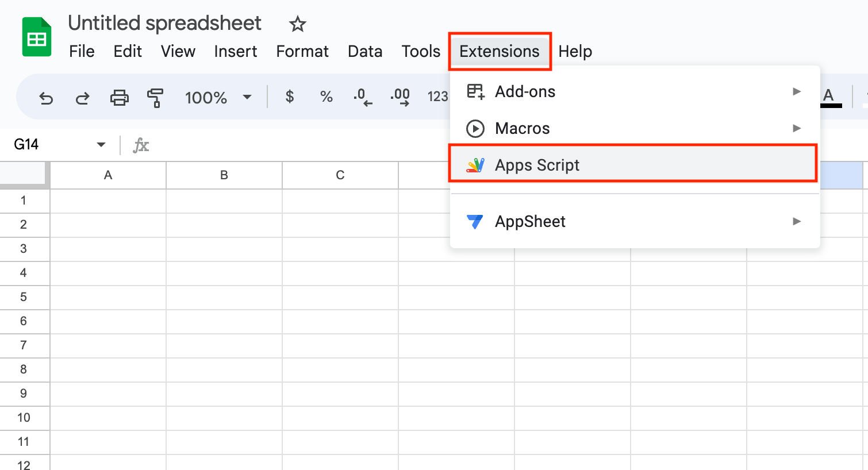Open more number formats (123)

[x=437, y=97]
